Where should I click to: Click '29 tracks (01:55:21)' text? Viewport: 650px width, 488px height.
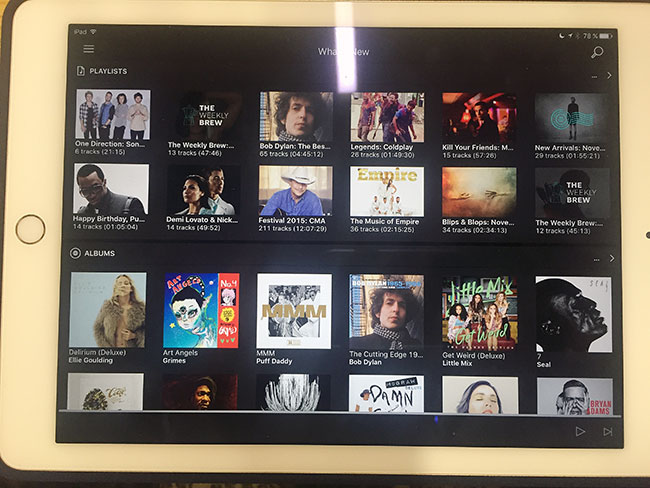point(567,156)
